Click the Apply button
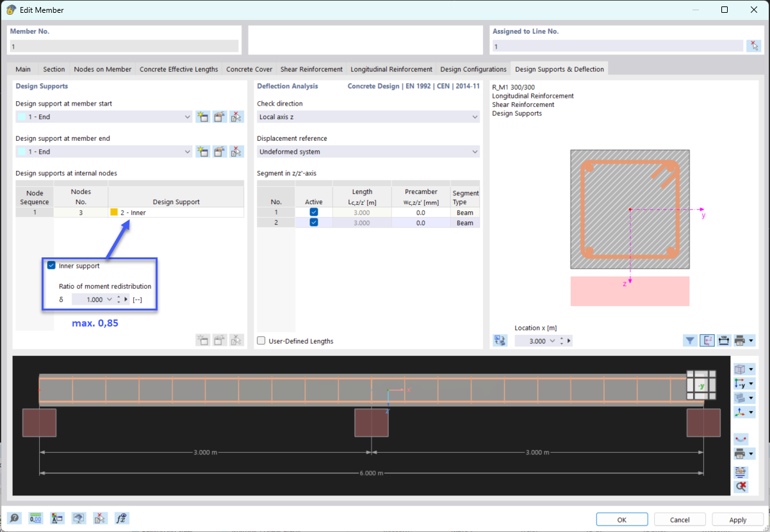This screenshot has height=532, width=770. click(x=737, y=519)
